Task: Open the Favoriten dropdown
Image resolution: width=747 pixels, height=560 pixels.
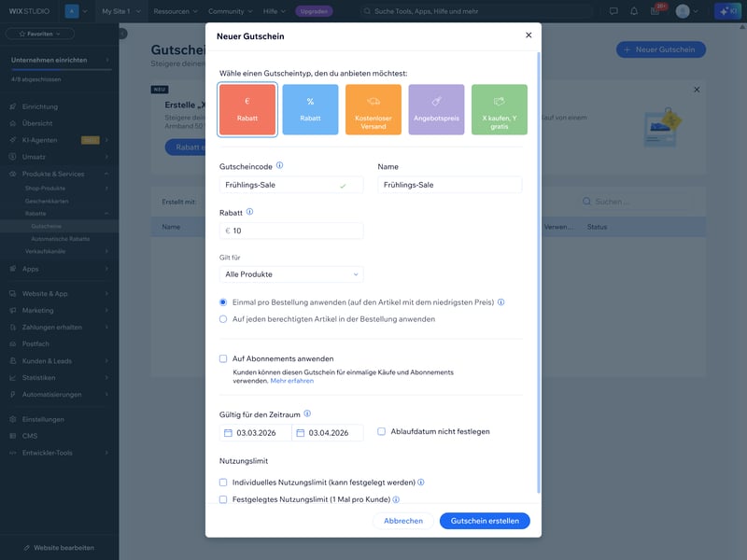Action: (40, 34)
